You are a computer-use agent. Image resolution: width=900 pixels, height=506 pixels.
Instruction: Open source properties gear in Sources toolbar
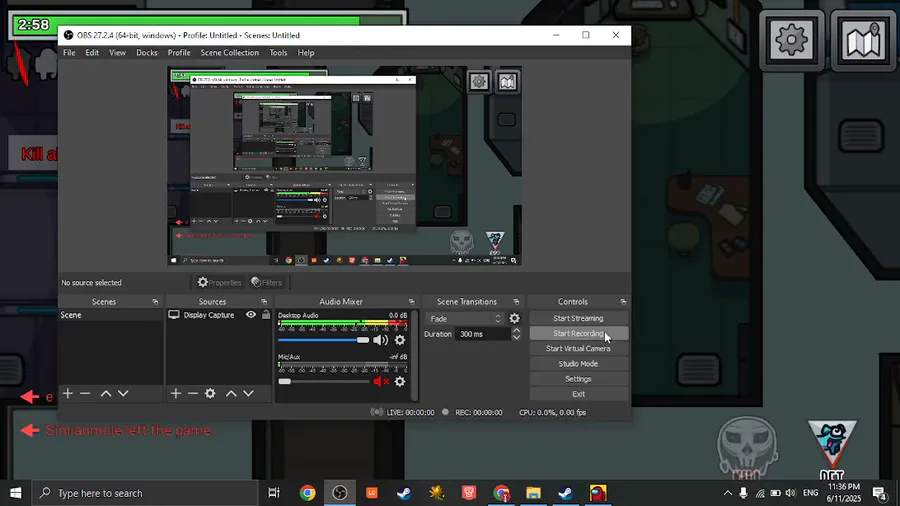point(210,393)
